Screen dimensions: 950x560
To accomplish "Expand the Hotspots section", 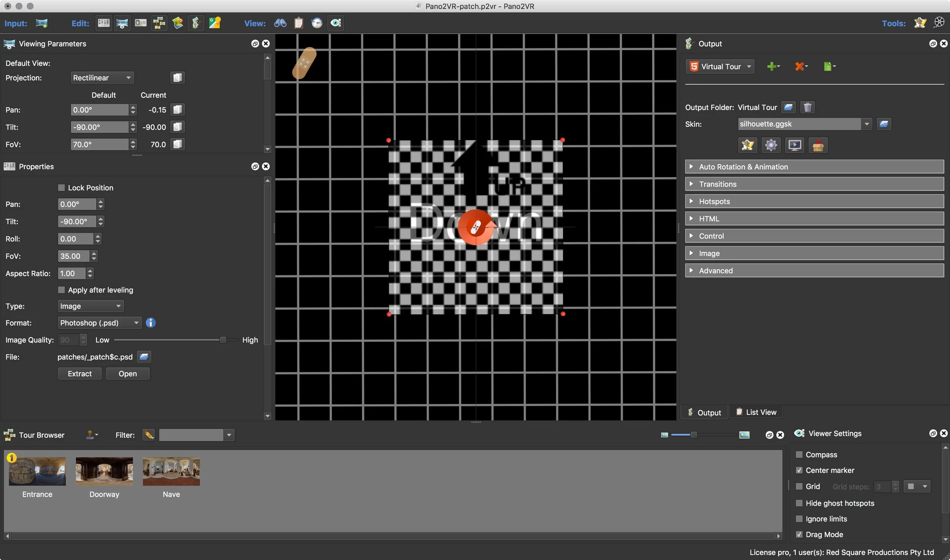I will point(814,201).
